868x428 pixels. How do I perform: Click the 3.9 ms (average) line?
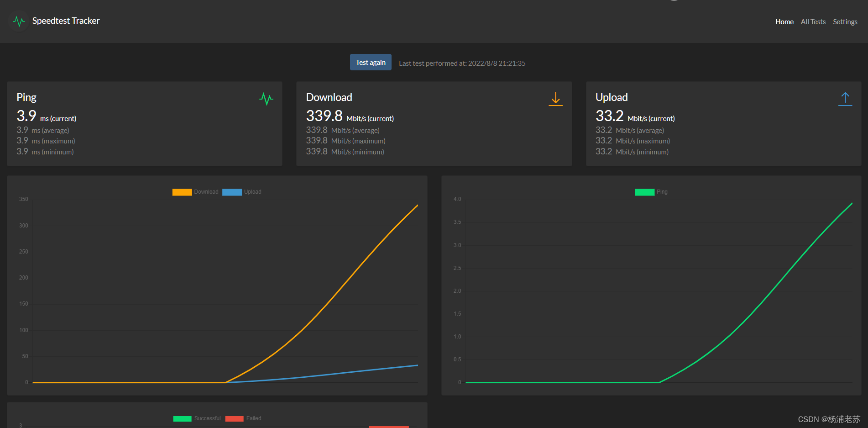pos(43,130)
